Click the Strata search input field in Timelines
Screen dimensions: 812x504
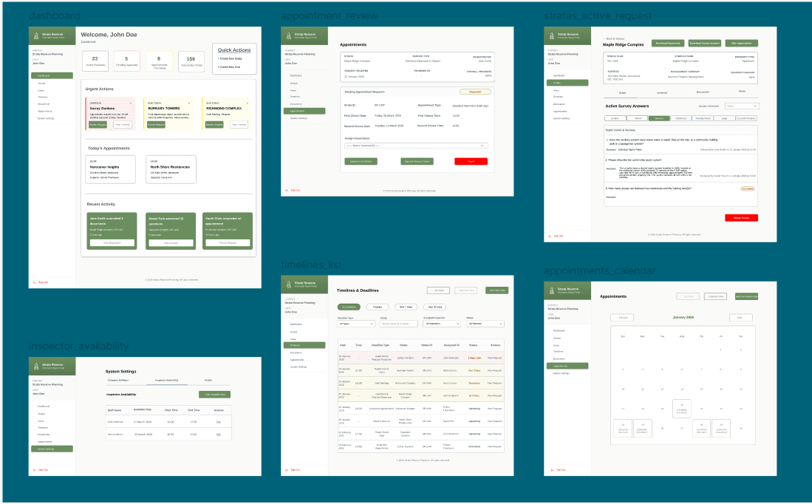pyautogui.click(x=398, y=323)
